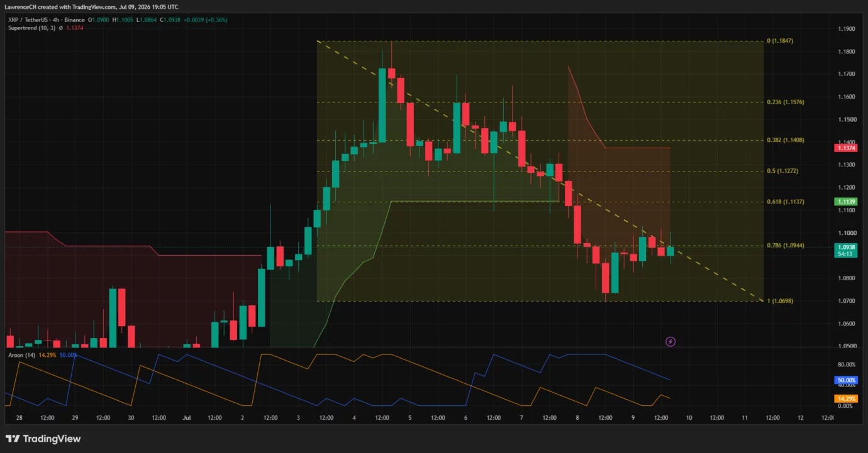Select the Aroon (14) indicator legend
This screenshot has height=453, width=868.
point(21,355)
